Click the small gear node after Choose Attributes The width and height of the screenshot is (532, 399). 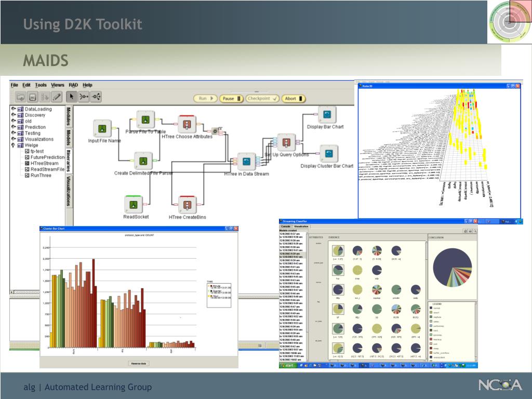coord(215,131)
